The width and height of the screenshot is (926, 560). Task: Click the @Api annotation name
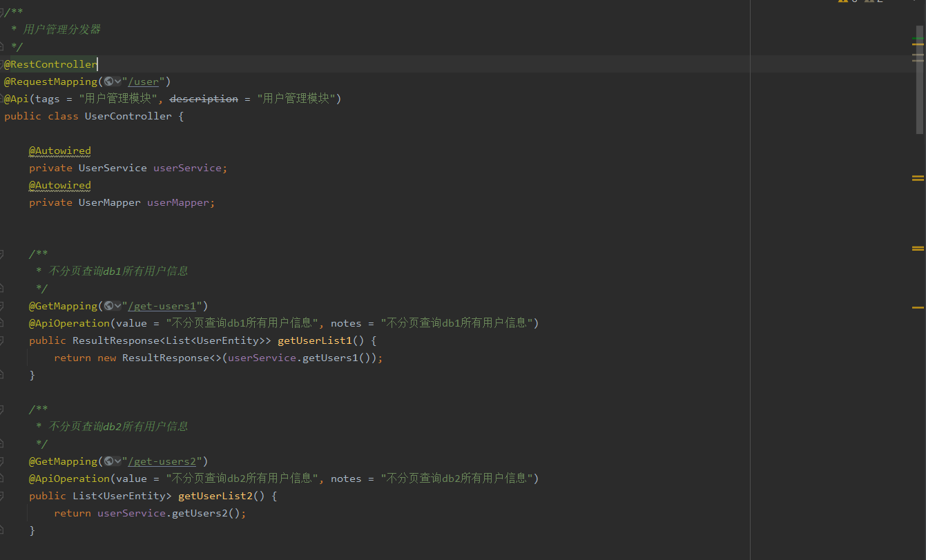(17, 99)
